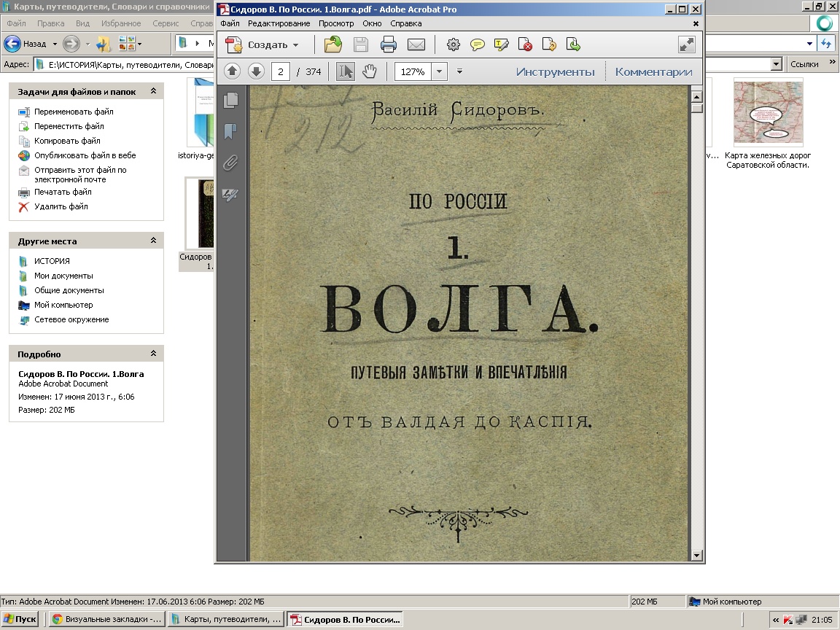
Task: Go to the previous page arrow
Action: point(232,71)
